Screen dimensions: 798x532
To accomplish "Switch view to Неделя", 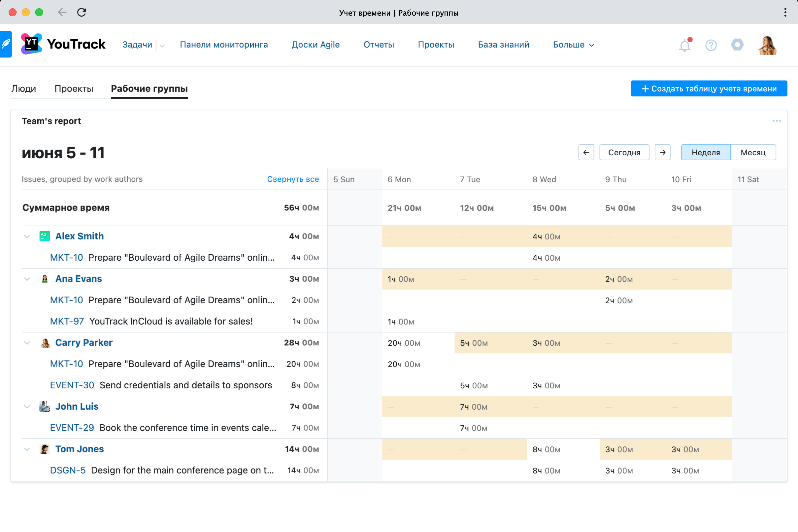I will (x=705, y=152).
